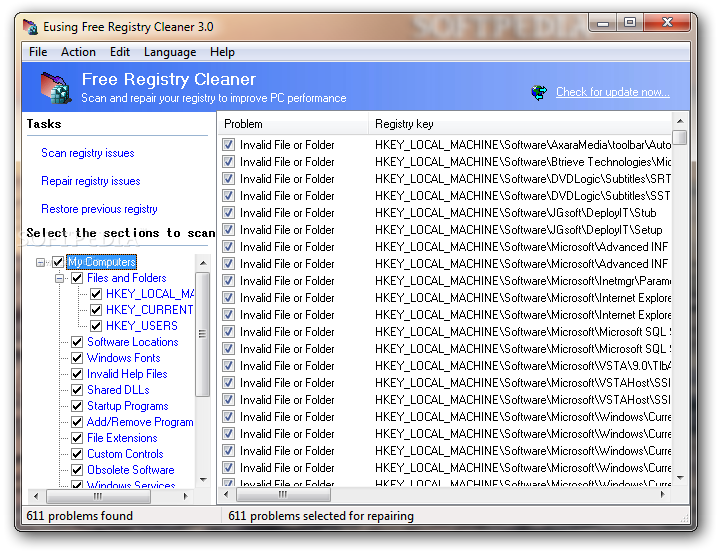Uncheck the DVDLogic Subtitles SRT row

228,179
